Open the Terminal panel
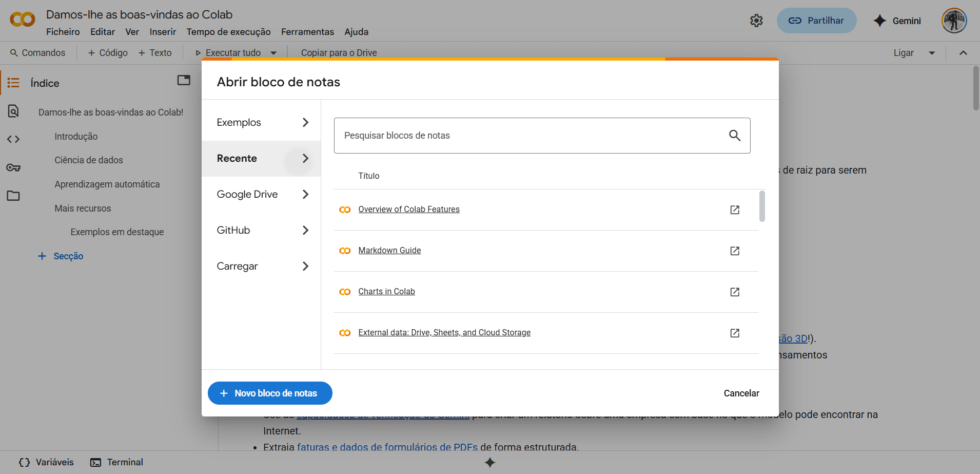The image size is (980, 474). tap(116, 462)
